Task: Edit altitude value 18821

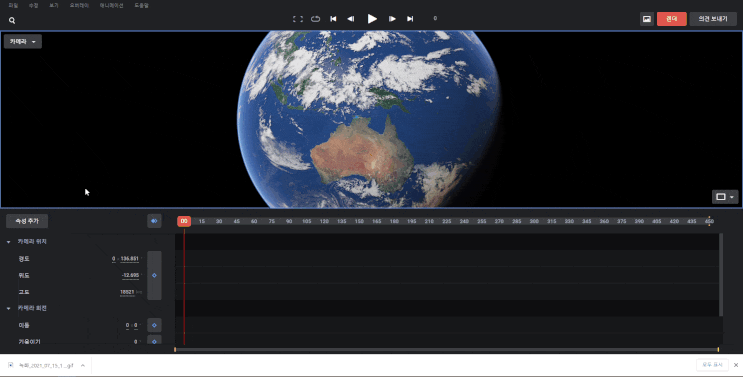Action: coord(127,292)
